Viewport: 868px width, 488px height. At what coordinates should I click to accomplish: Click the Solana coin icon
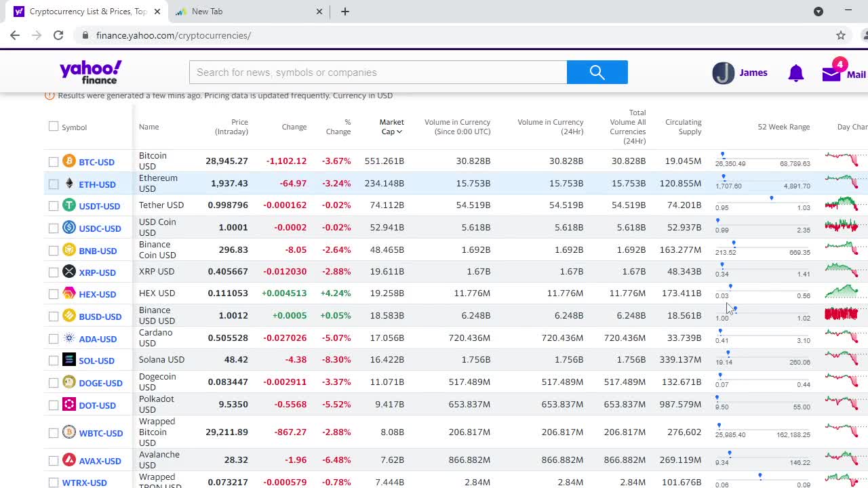click(x=69, y=360)
